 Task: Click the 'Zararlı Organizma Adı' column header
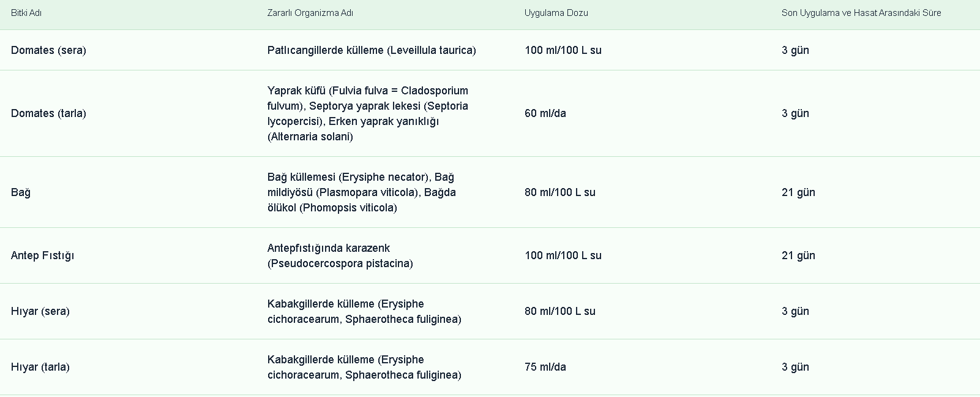[x=310, y=13]
